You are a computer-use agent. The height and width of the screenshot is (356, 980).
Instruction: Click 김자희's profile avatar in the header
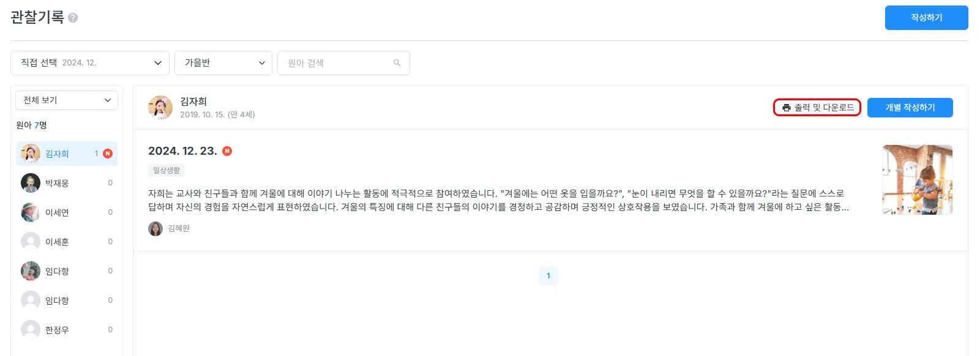[x=160, y=108]
